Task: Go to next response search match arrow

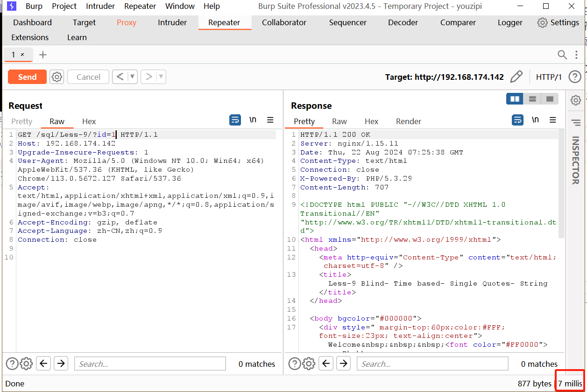Action: coord(343,363)
